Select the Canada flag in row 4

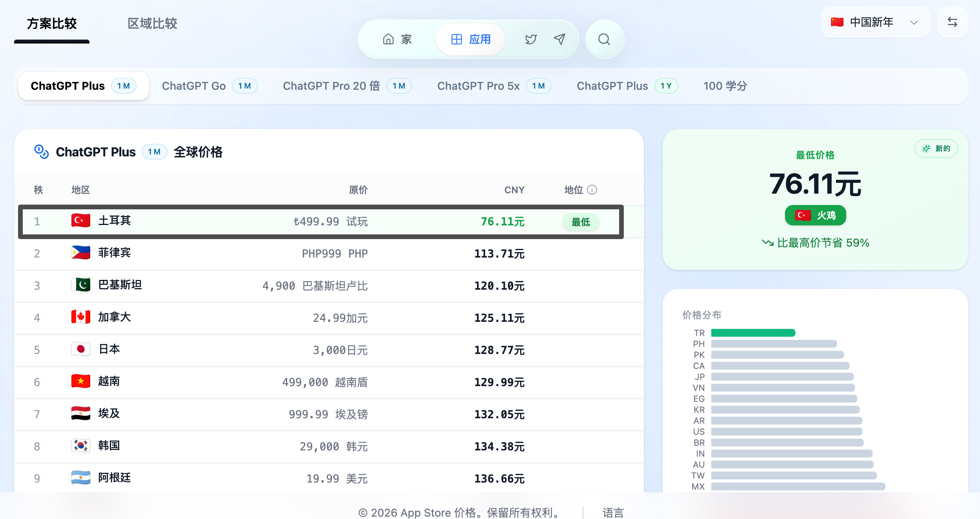81,317
